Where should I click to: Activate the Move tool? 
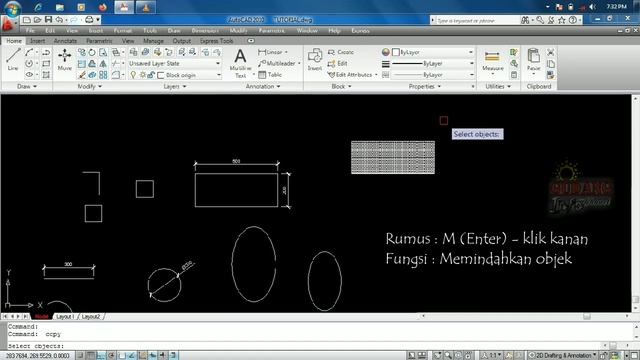(x=64, y=60)
